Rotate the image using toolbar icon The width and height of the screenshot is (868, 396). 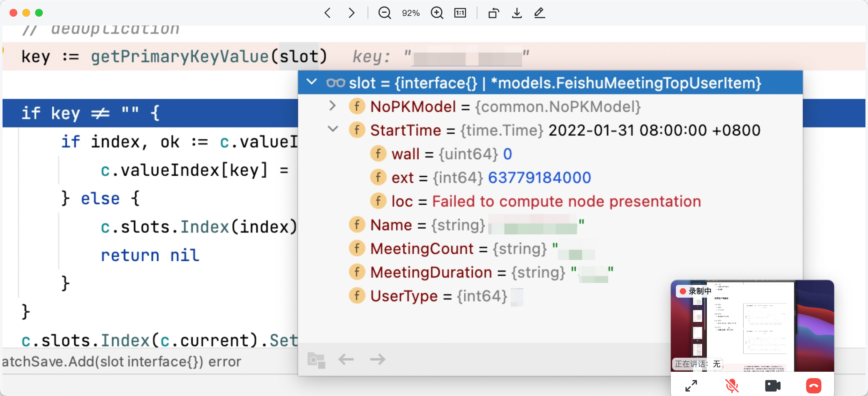point(493,13)
